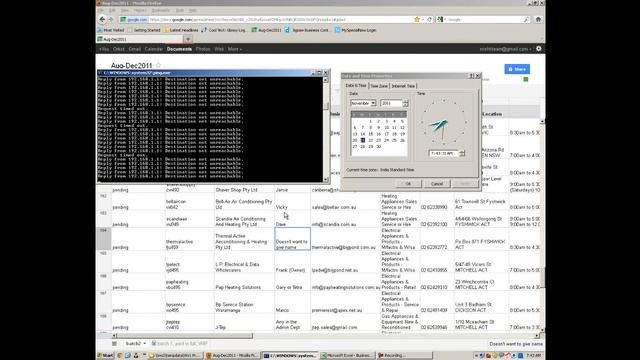Screen dimensions: 640x360
Task: Open the Google settings gear icon
Action: coord(539,49)
